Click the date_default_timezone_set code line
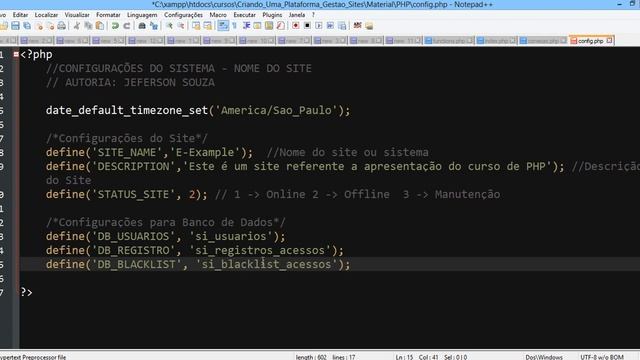Screen dimensions: 640x360 pos(198,110)
